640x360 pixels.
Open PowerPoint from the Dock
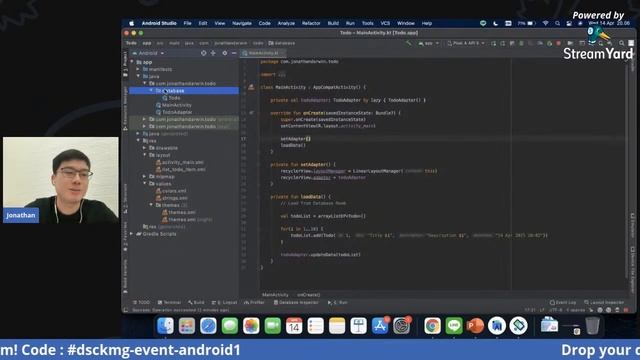475,326
